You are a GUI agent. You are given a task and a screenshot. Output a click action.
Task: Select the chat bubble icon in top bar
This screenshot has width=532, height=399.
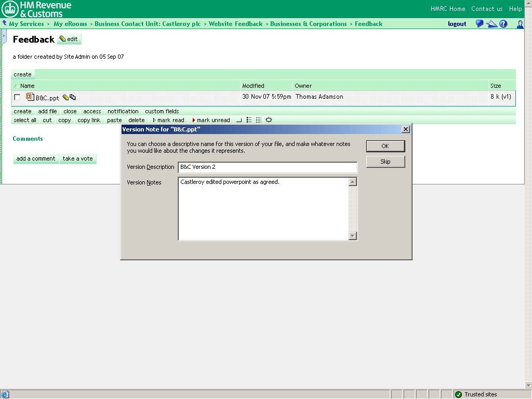pos(479,23)
